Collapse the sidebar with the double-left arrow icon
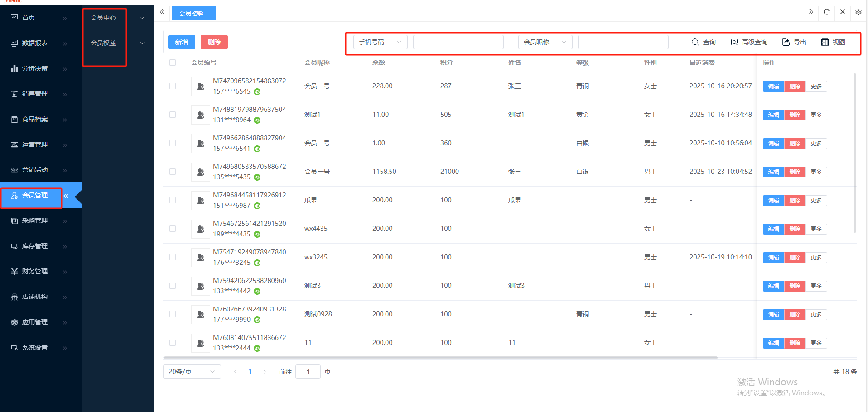Viewport: 868px width, 412px height. point(162,12)
